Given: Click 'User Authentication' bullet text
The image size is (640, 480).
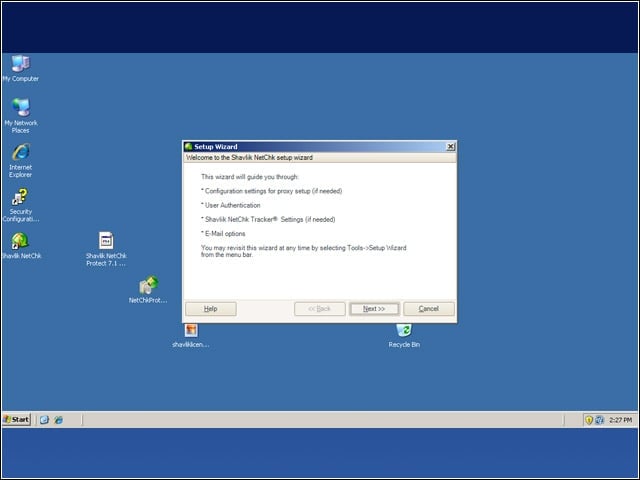Looking at the screenshot, I should [x=232, y=205].
